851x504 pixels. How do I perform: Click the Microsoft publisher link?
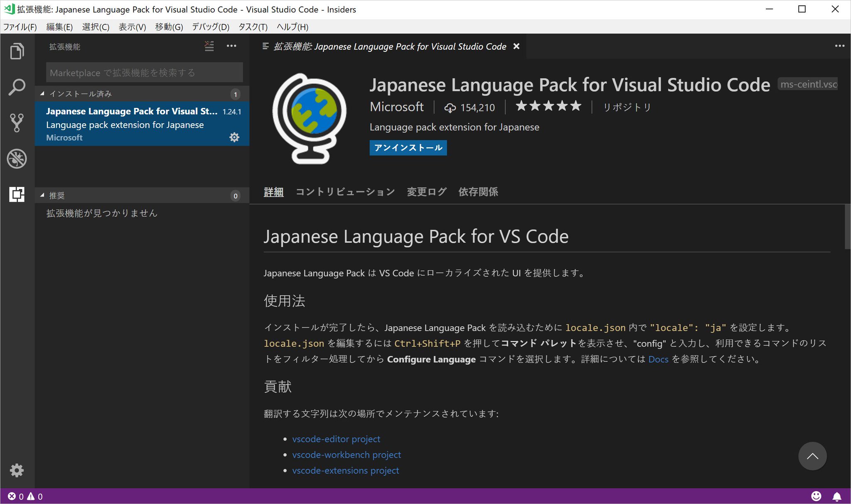pos(396,107)
